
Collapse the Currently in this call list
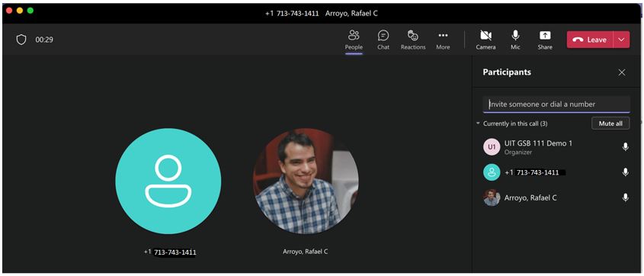[x=478, y=124]
